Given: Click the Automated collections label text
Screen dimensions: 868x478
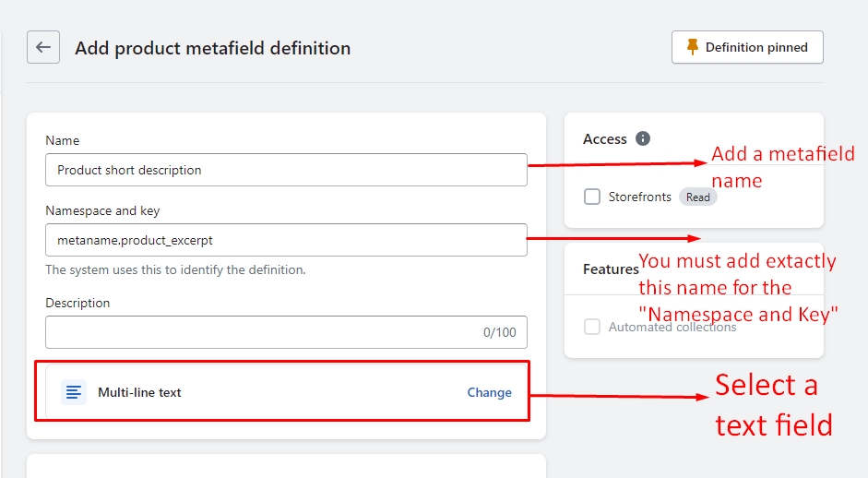Looking at the screenshot, I should point(672,327).
